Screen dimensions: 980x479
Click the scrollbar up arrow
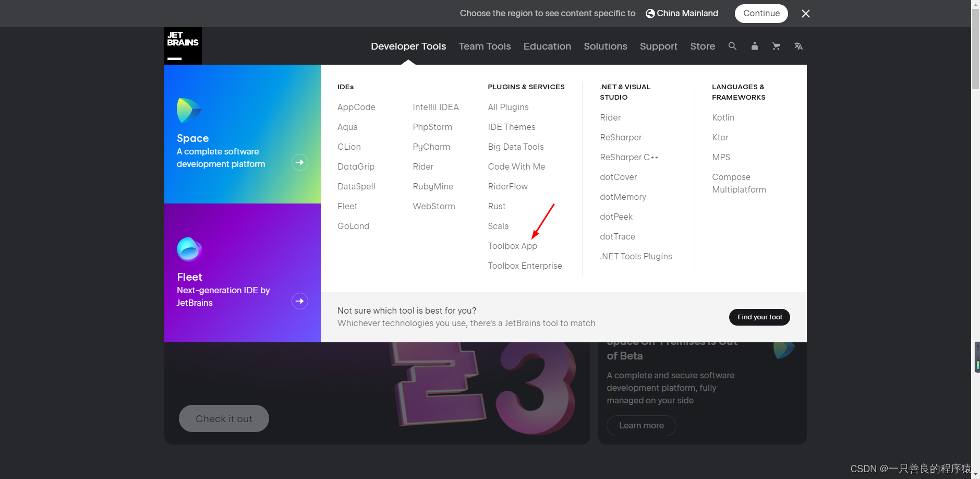coord(975,4)
